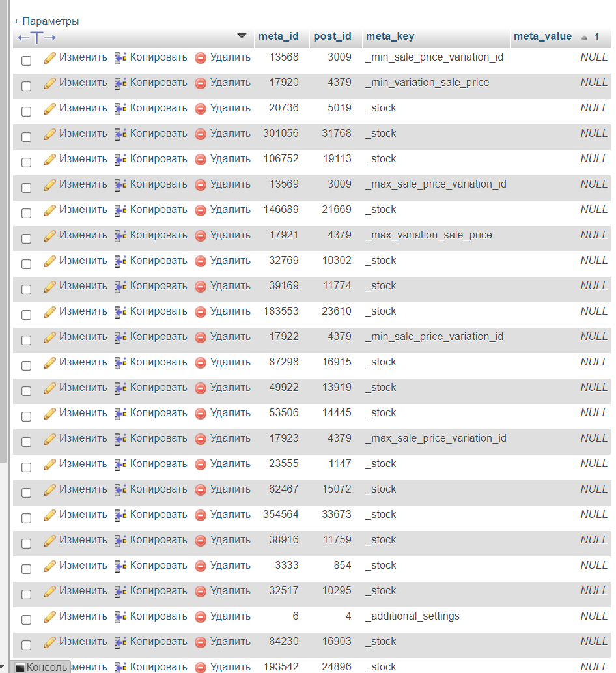616x673 pixels.
Task: Click the pencil edit icon for meta_id 87298
Action: 49,363
